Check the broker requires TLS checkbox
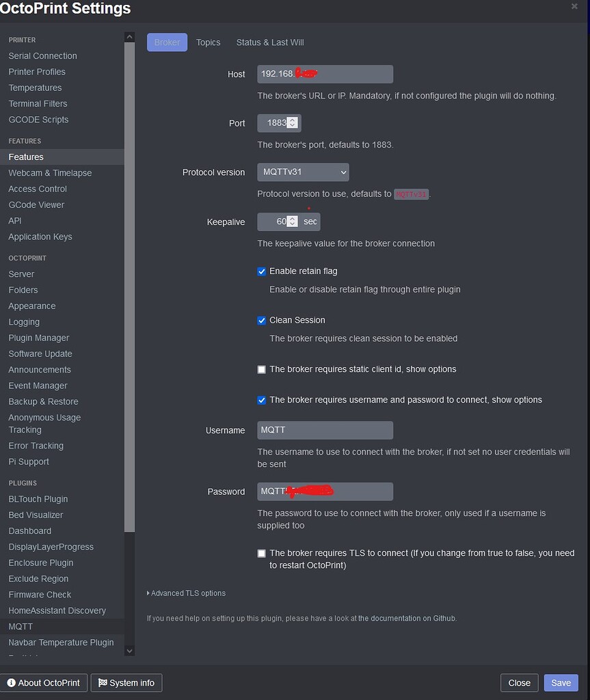The height and width of the screenshot is (700, 590). pos(262,554)
